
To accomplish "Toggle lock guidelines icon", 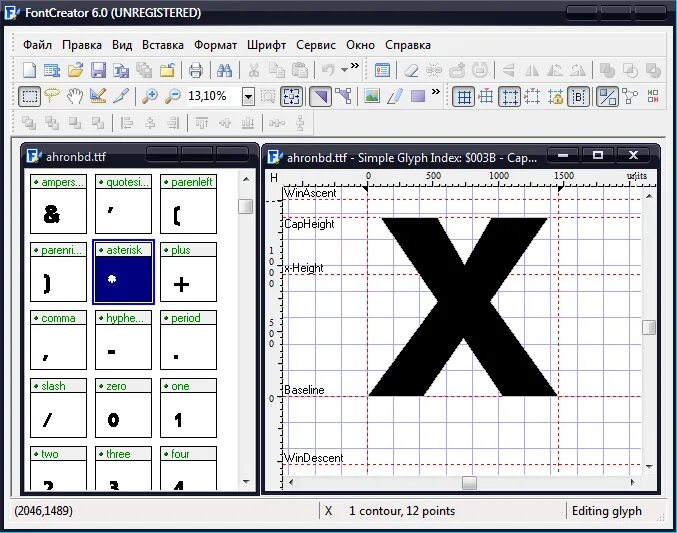I will click(555, 96).
